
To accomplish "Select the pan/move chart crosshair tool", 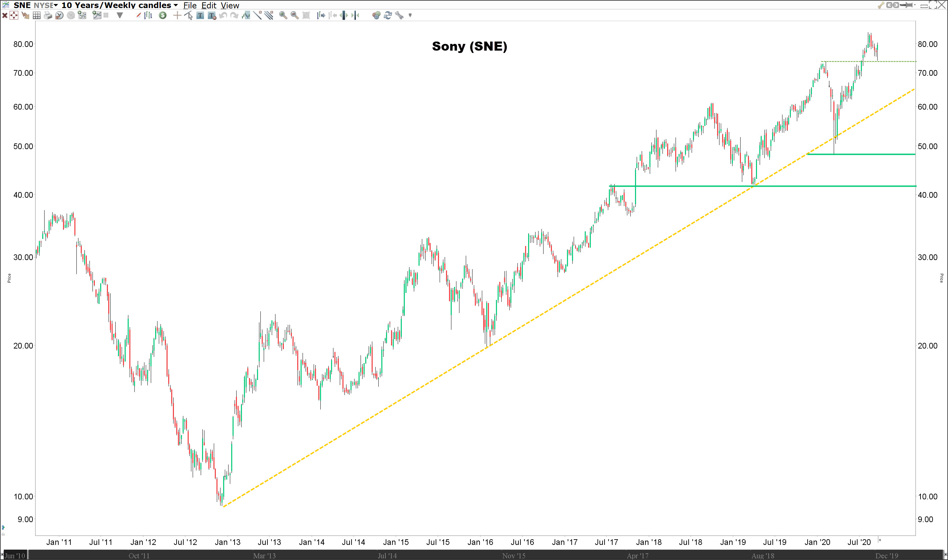I will pos(14,15).
